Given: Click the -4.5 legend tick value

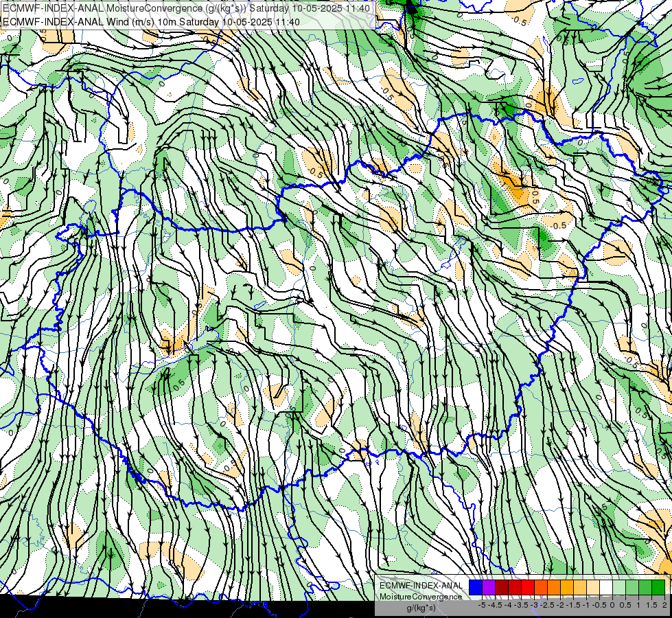Looking at the screenshot, I should click(494, 605).
